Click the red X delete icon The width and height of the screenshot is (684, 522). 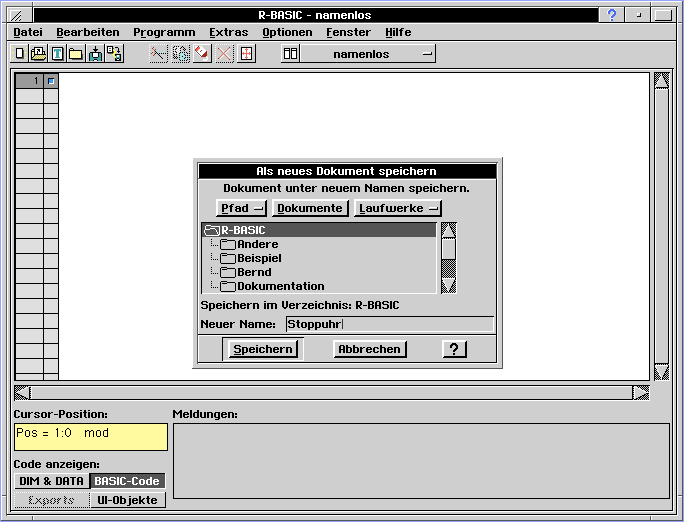224,54
